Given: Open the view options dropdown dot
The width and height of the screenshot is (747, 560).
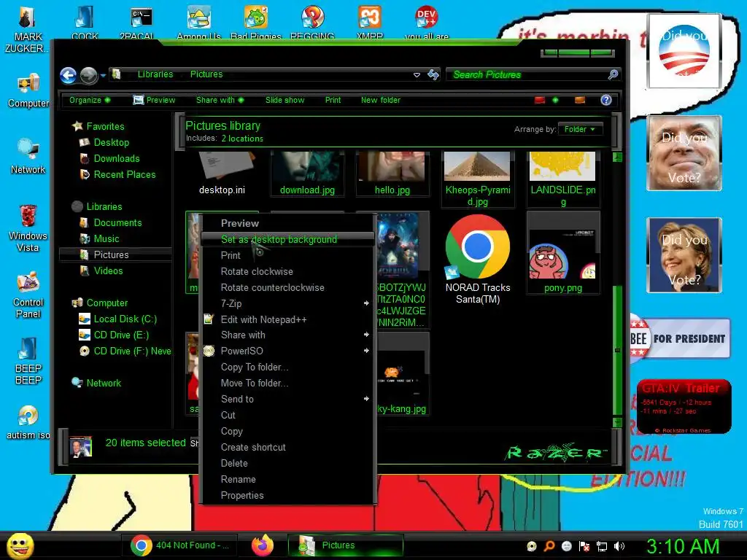Looking at the screenshot, I should tap(555, 100).
